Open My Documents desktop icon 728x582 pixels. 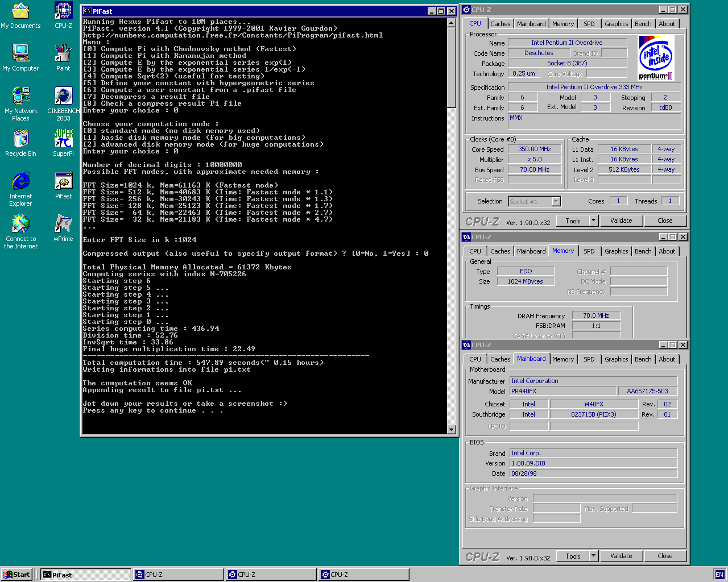pyautogui.click(x=20, y=15)
